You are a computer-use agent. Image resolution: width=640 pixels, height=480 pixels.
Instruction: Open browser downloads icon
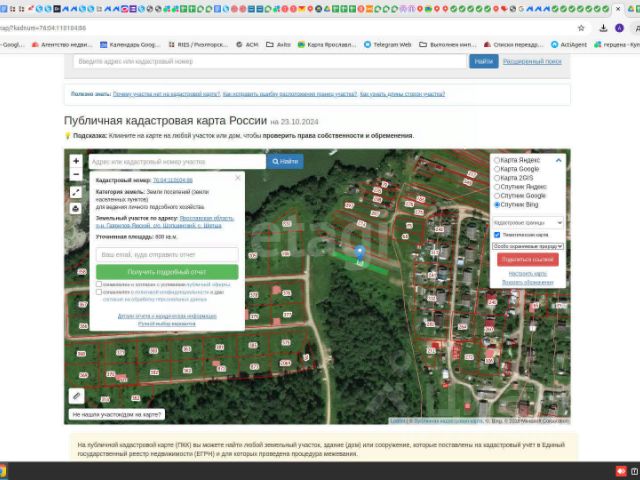(x=603, y=28)
